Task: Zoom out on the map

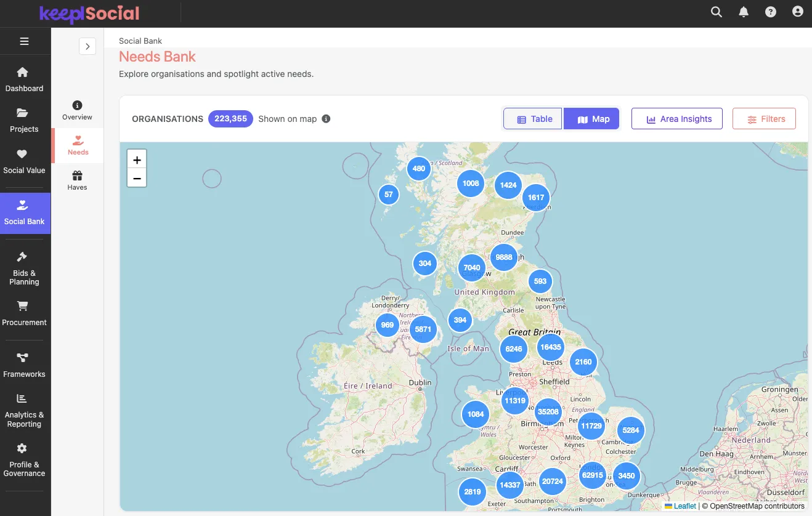Action: tap(137, 178)
